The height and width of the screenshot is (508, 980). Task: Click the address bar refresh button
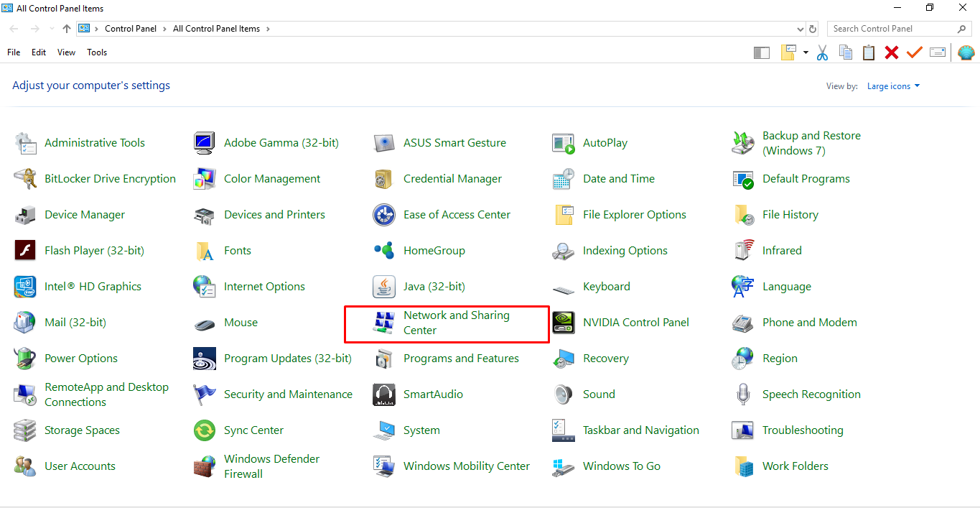coord(813,29)
